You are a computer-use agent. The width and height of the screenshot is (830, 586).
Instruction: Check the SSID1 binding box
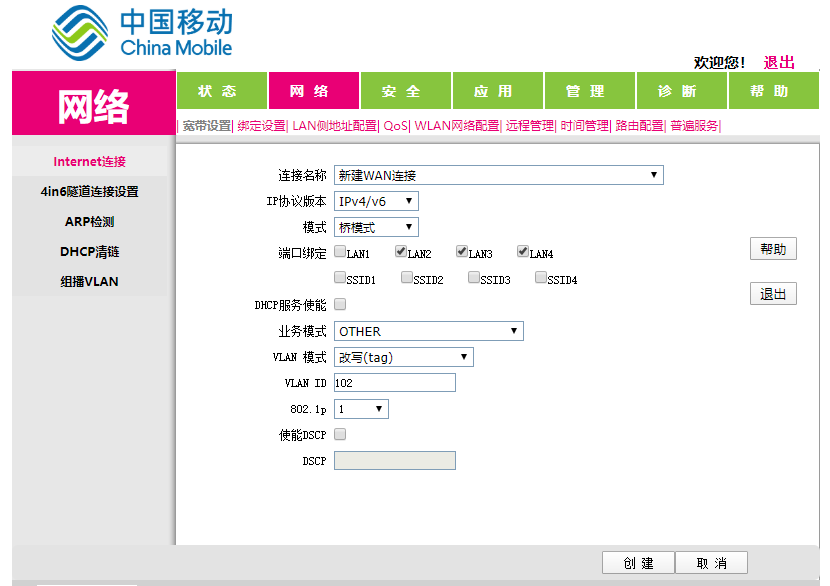click(x=340, y=277)
